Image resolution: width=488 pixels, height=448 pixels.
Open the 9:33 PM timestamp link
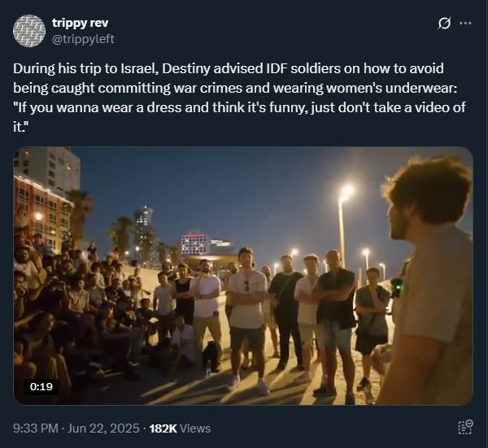[x=36, y=428]
